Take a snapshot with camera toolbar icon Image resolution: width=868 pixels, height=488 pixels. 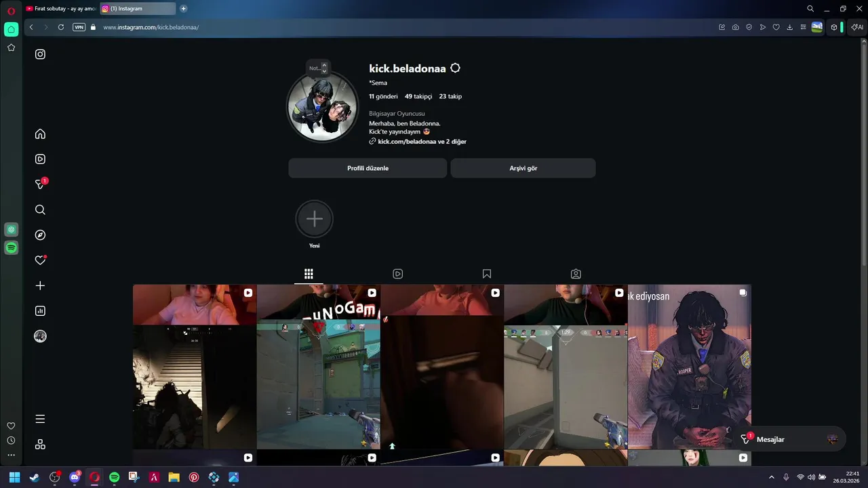point(736,27)
